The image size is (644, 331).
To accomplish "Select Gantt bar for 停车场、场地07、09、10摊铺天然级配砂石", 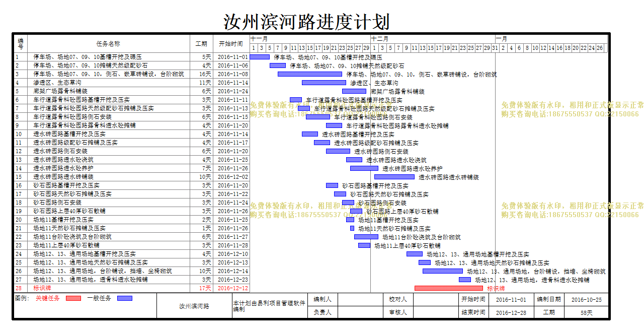I will coord(278,65).
